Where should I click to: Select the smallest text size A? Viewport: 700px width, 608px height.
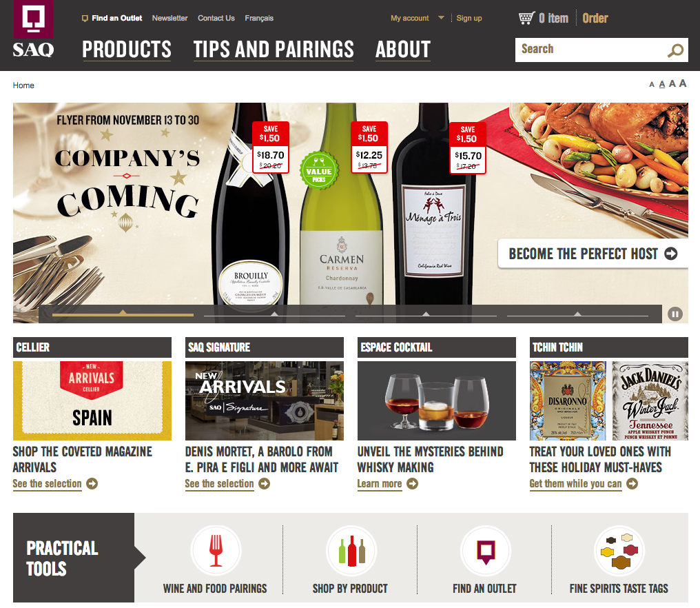coord(652,84)
